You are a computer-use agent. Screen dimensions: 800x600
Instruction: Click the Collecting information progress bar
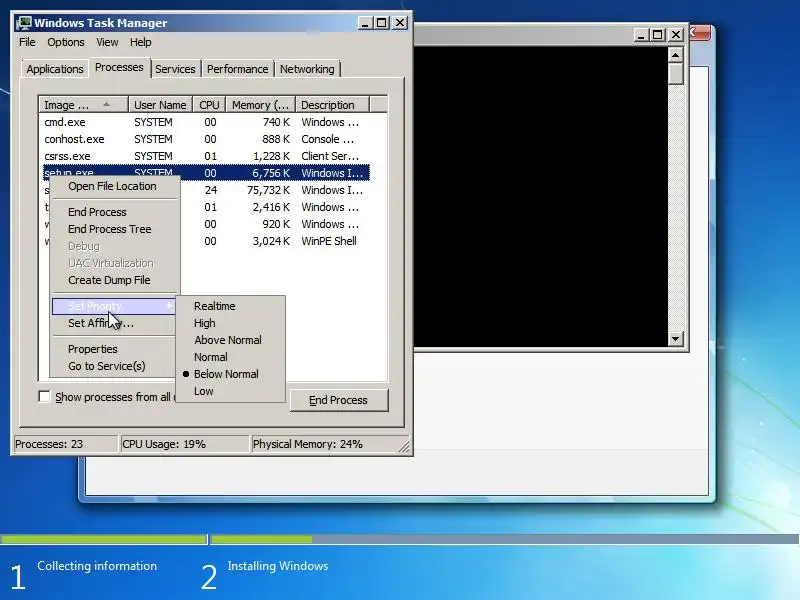[104, 539]
